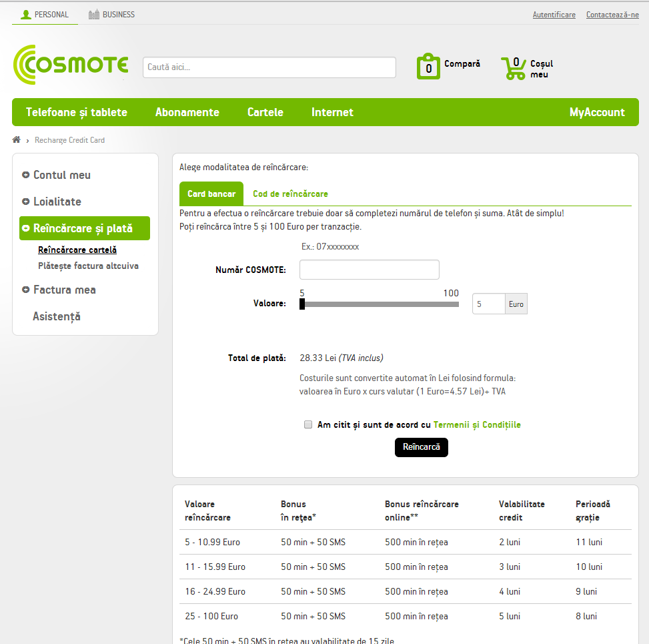Click the Cosmote logo
This screenshot has height=644, width=649.
pos(71,65)
